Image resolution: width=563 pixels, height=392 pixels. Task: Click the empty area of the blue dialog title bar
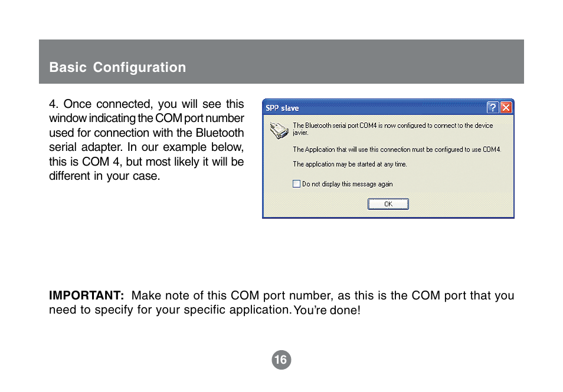pyautogui.click(x=391, y=108)
